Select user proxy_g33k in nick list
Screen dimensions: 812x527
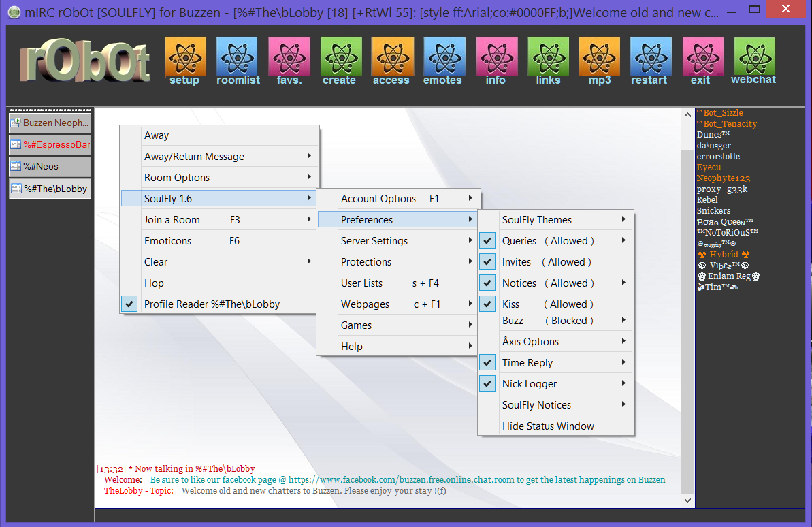(x=722, y=189)
